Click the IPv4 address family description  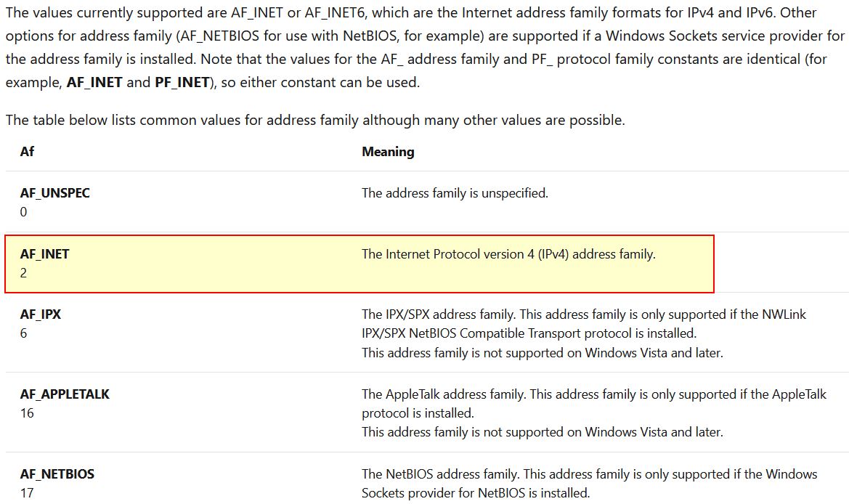pos(508,254)
